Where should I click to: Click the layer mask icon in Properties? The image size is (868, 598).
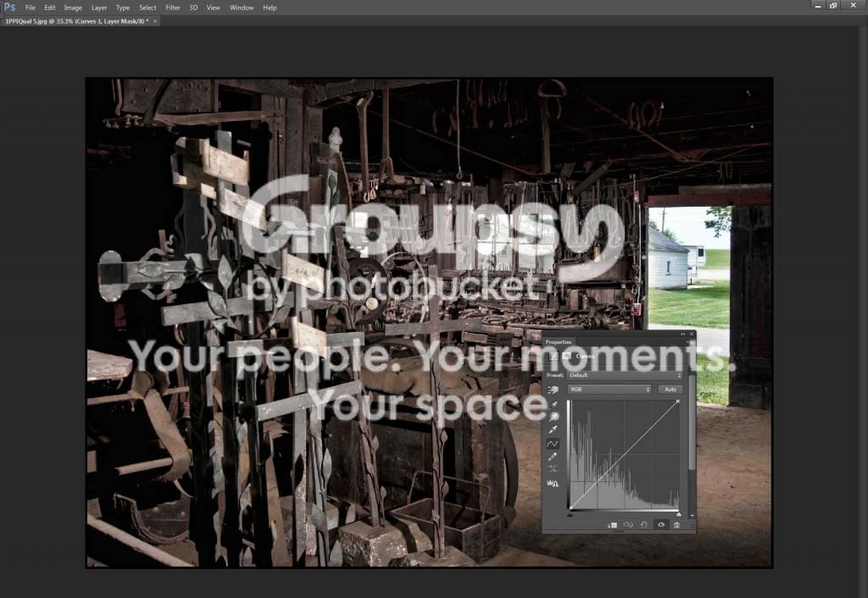566,357
